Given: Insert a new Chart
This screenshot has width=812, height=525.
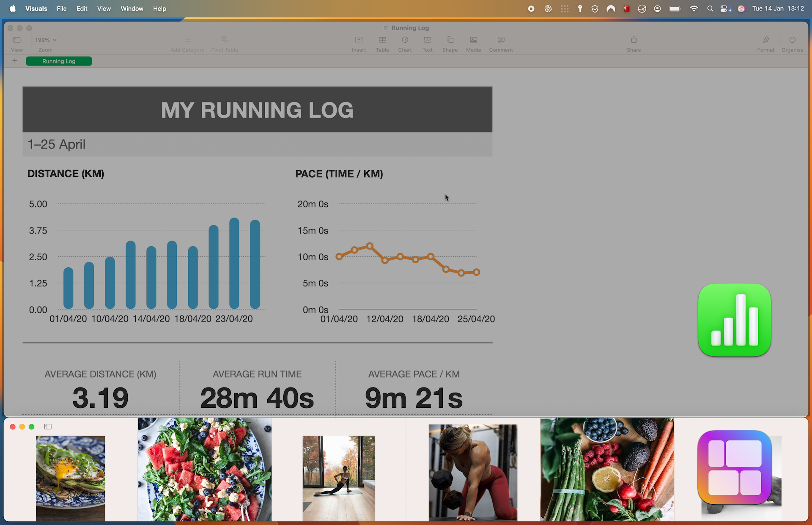Looking at the screenshot, I should coord(405,43).
